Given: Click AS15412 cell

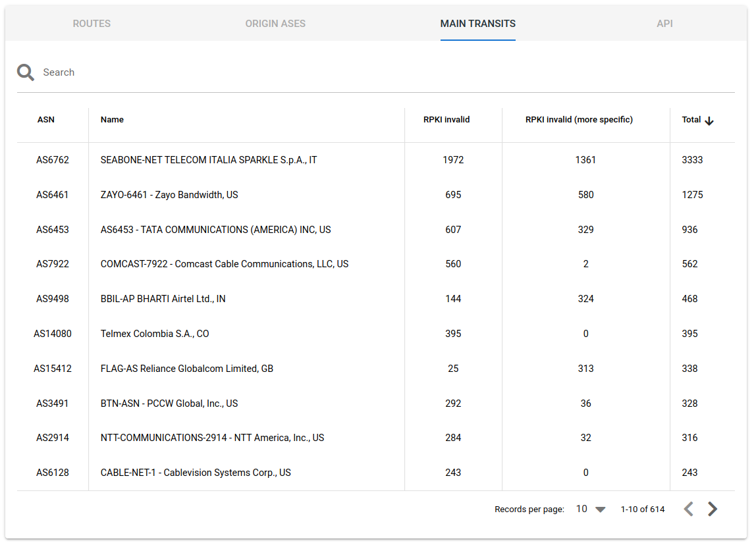Looking at the screenshot, I should (x=53, y=369).
